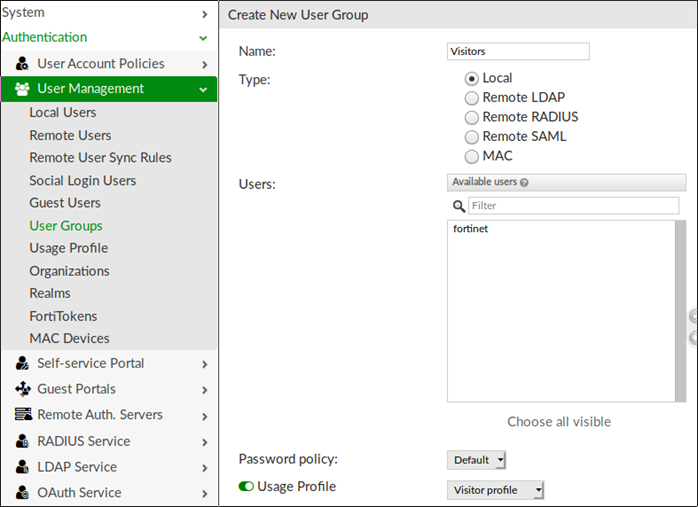Click the User Management group icon
This screenshot has height=507, width=698.
pos(22,89)
